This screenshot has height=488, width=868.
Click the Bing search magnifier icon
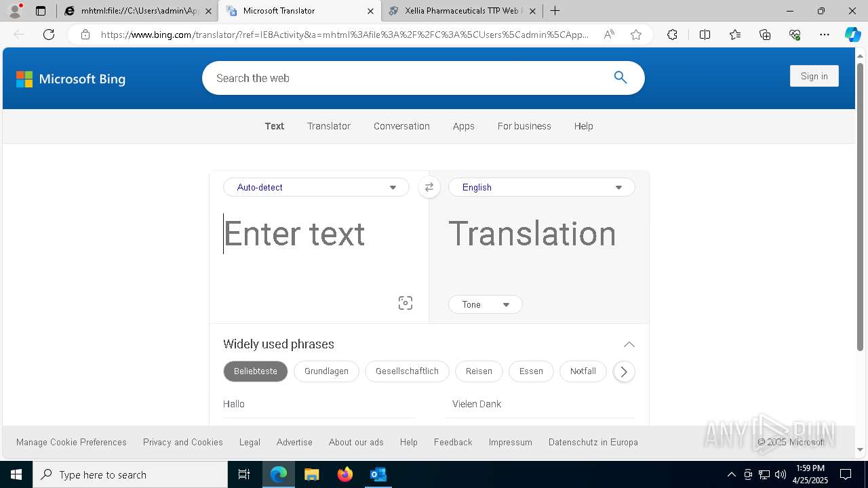click(620, 77)
